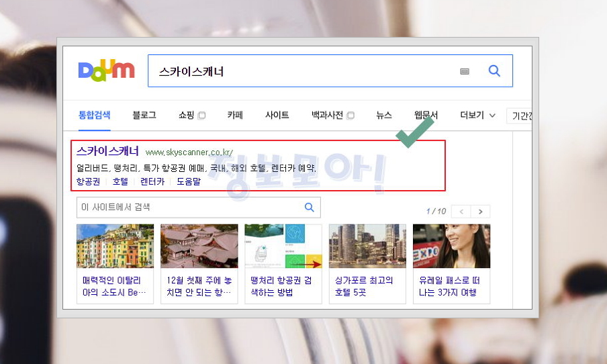Click the 1 / 10 page indicator text
The height and width of the screenshot is (364, 607).
coord(436,212)
